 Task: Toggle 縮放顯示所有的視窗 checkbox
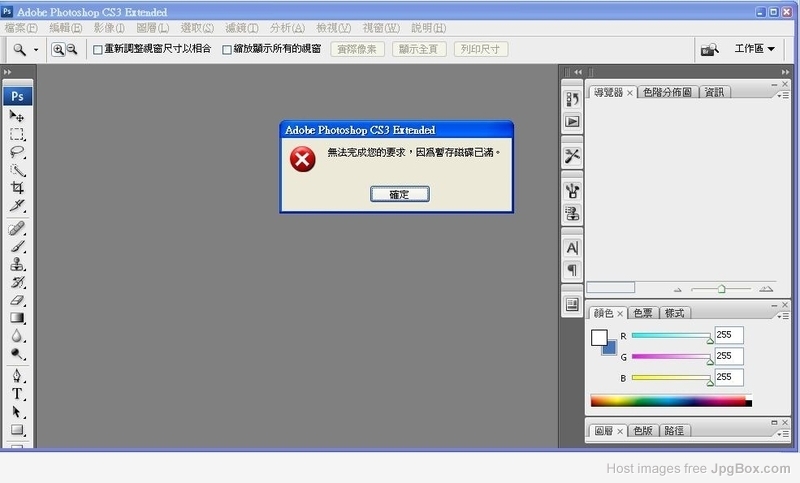coord(227,49)
